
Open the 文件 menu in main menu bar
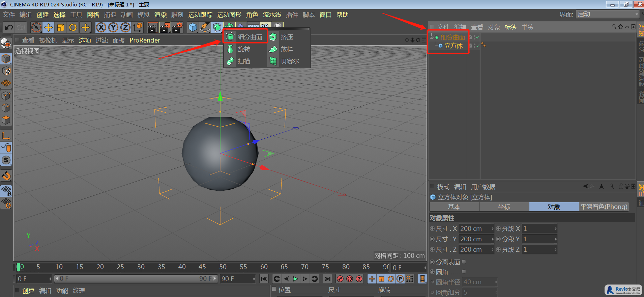(x=9, y=15)
